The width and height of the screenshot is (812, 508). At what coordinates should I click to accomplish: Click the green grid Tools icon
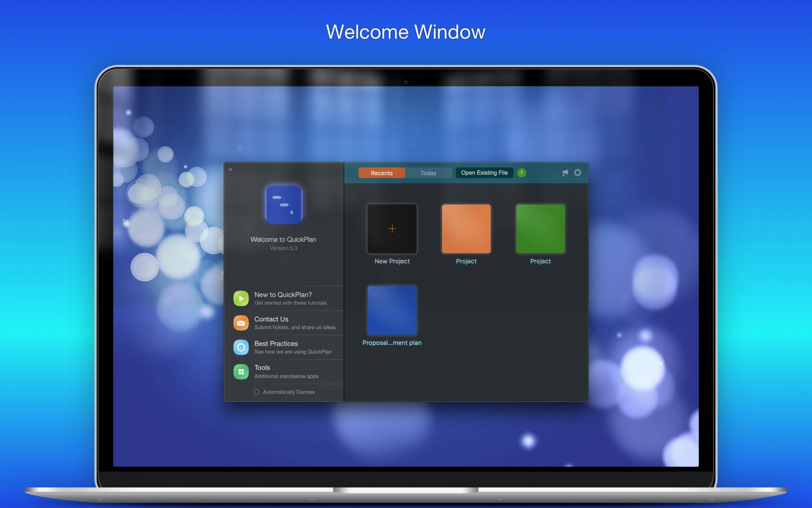coord(241,371)
